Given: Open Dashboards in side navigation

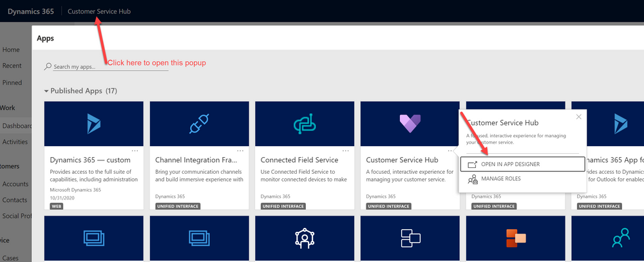Looking at the screenshot, I should point(16,126).
